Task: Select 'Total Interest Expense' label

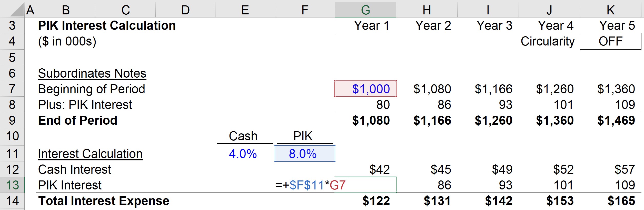Action: click(x=104, y=201)
